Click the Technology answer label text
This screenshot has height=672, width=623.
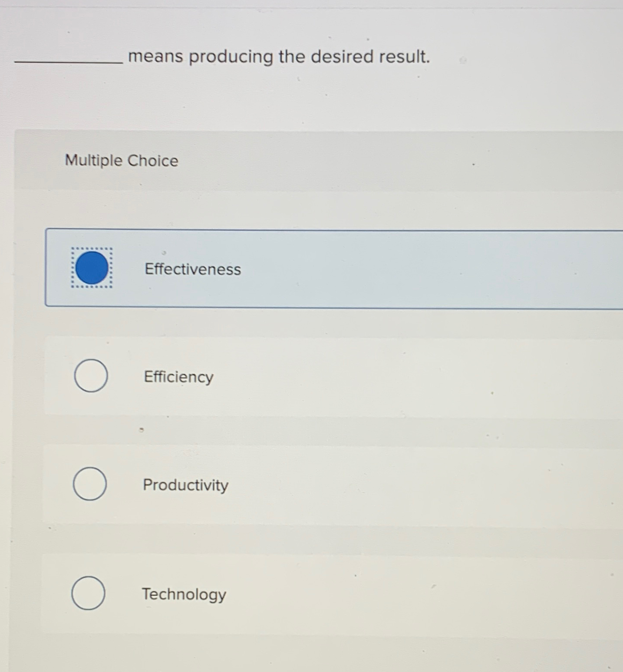[184, 594]
